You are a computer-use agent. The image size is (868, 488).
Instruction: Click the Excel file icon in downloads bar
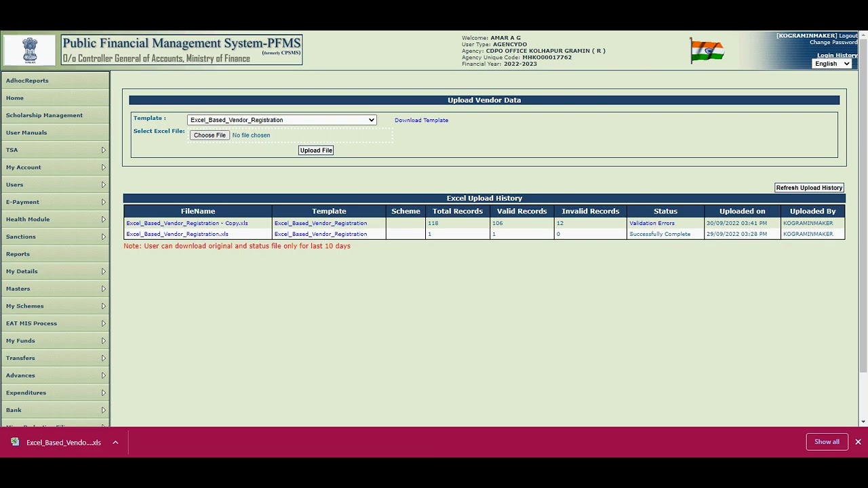point(15,442)
